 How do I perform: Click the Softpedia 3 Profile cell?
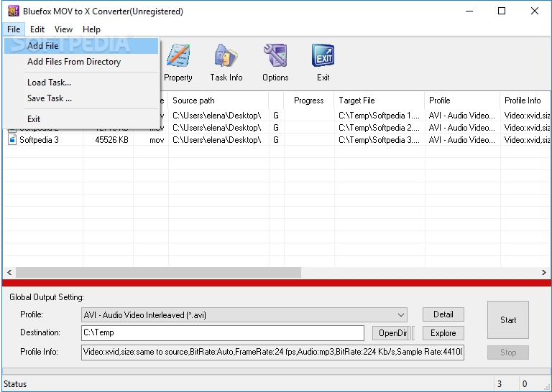point(461,140)
